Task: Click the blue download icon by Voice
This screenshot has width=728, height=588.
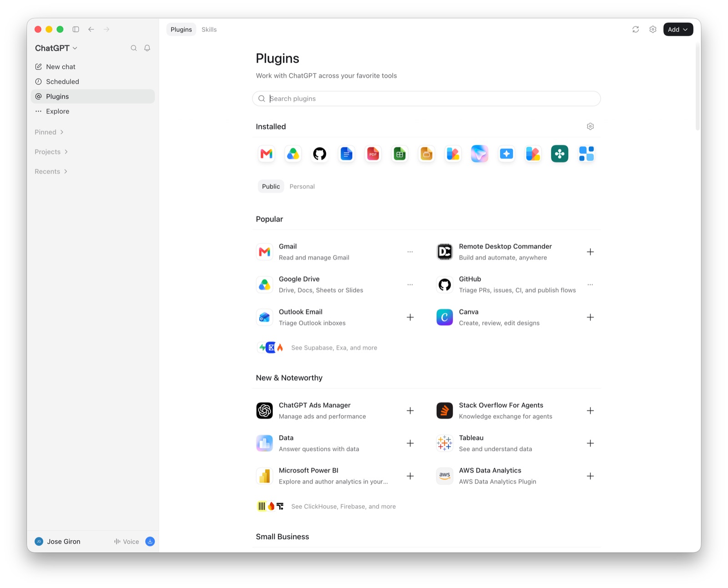Action: 150,542
